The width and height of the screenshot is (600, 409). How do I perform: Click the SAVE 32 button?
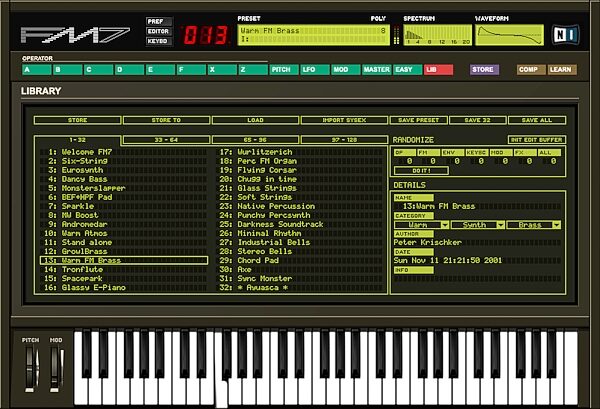pos(478,120)
